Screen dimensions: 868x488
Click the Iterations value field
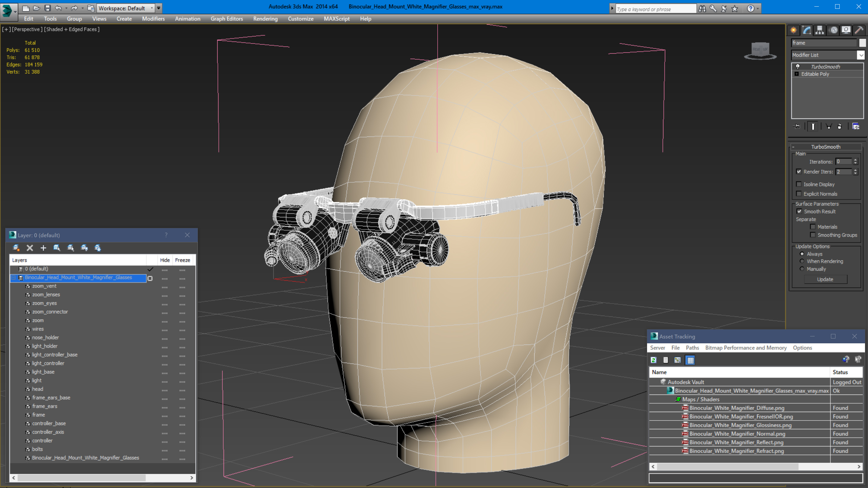pyautogui.click(x=844, y=162)
